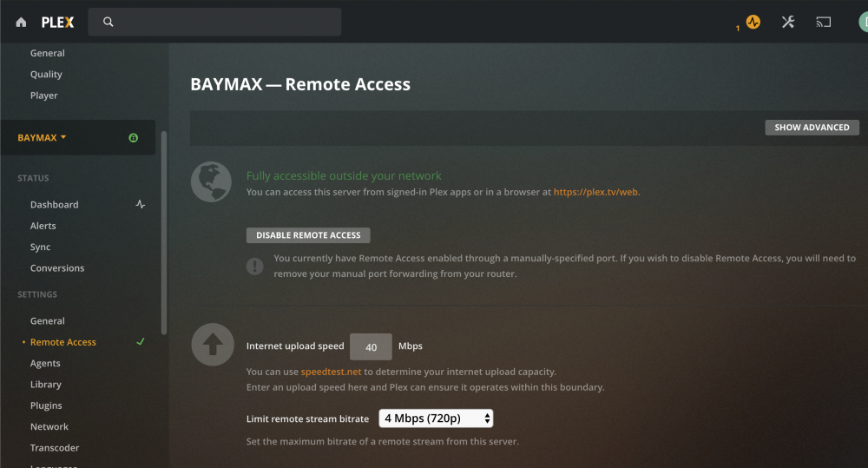This screenshot has height=468, width=868.
Task: Click the globe icon
Action: (x=212, y=181)
